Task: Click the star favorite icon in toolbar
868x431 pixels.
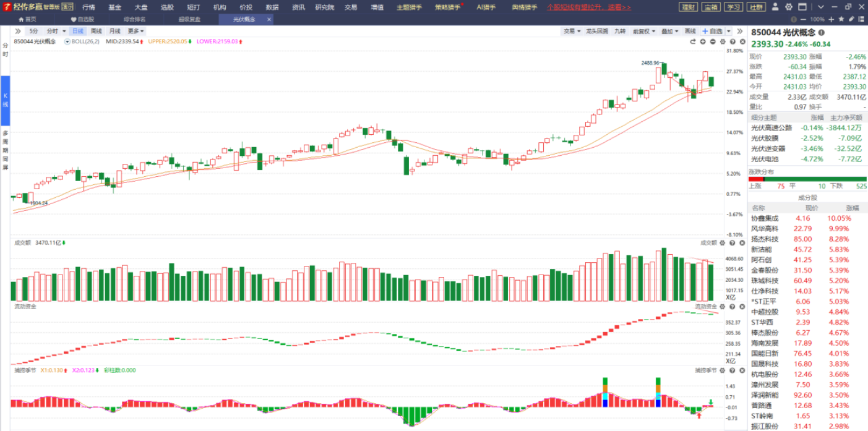Action: (x=841, y=19)
